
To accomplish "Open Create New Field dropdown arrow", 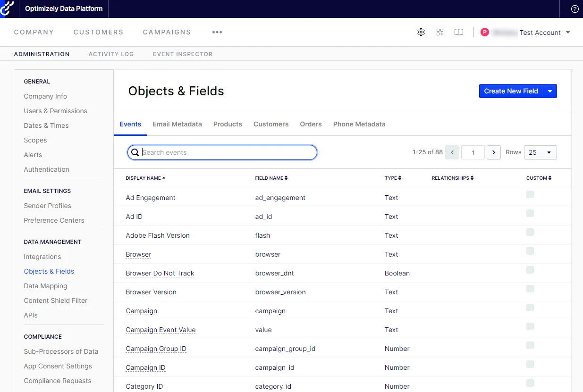I will tap(550, 91).
